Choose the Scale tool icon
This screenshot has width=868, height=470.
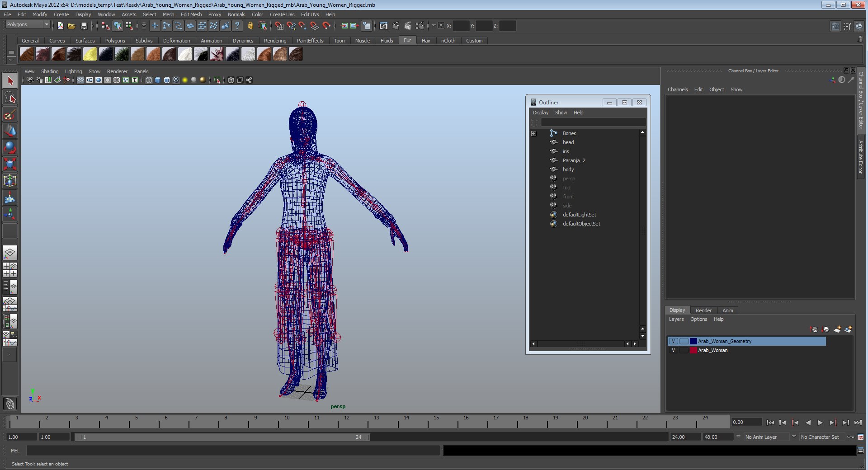[x=10, y=164]
